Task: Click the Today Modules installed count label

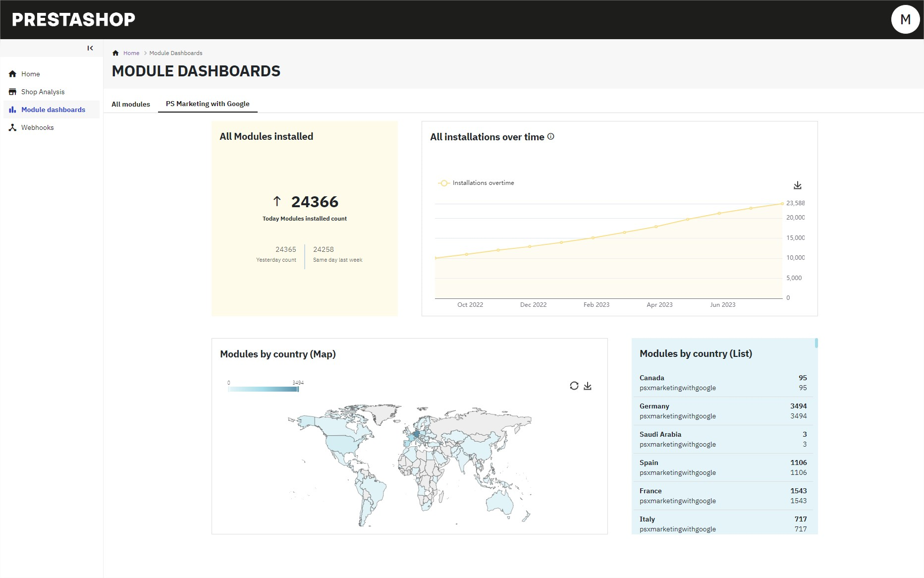Action: (305, 219)
